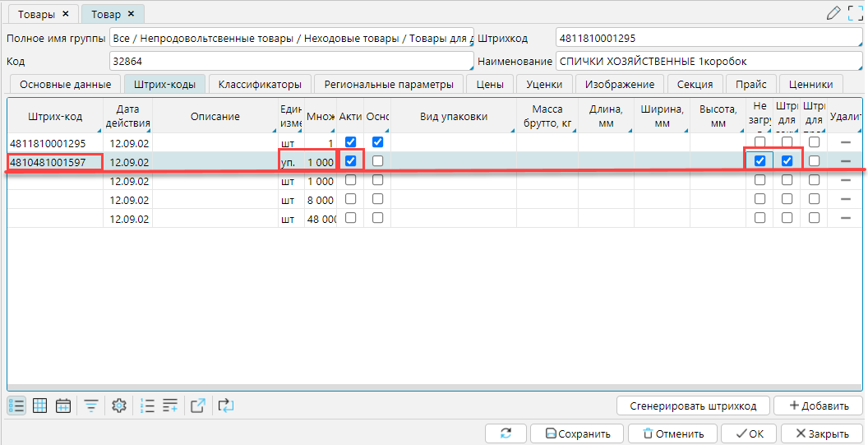Open the Штрих-код column filter triangle
The height and width of the screenshot is (445, 868).
tap(99, 129)
